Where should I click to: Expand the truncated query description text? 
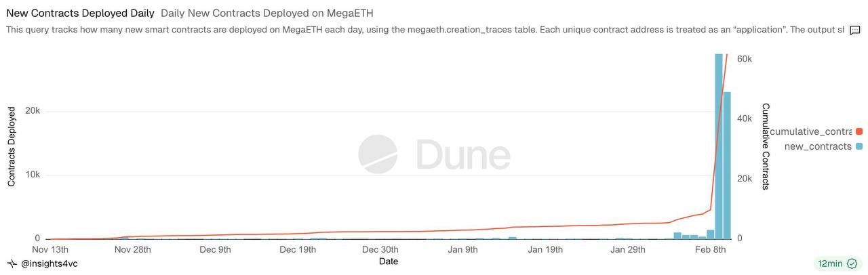pos(425,30)
